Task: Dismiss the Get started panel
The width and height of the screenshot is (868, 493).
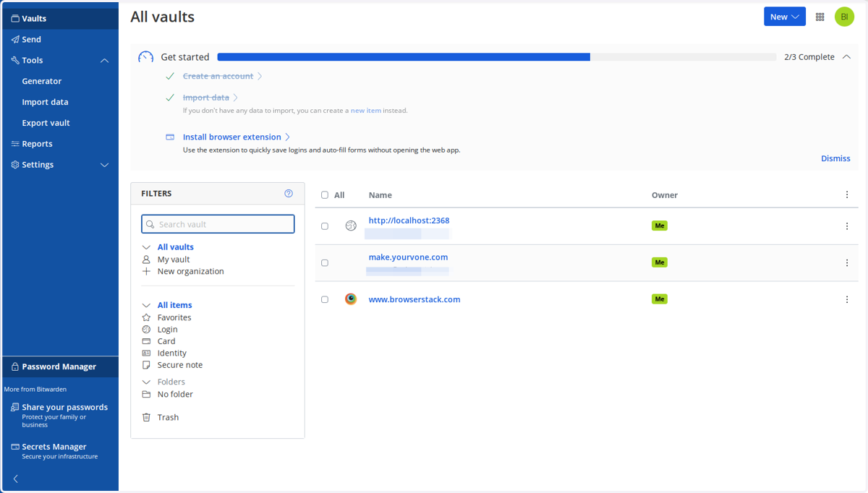Action: point(835,158)
